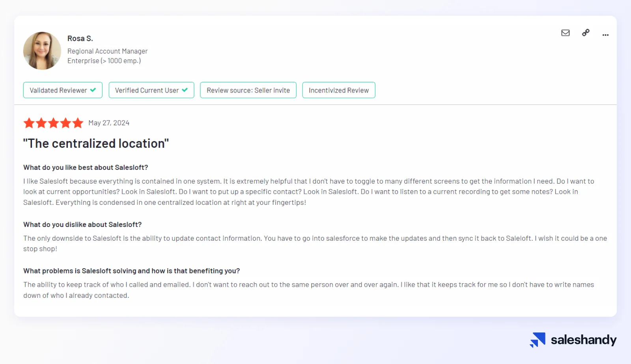Click "What do you dislike about Salesloft?"

[82, 225]
